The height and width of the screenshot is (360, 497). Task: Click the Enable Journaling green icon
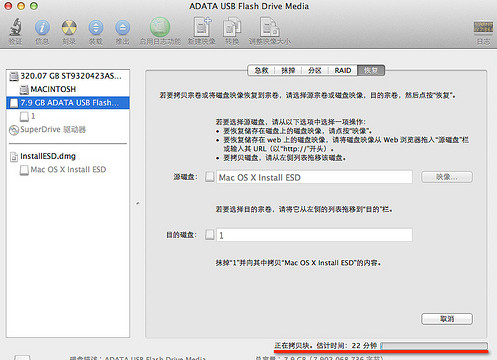pyautogui.click(x=160, y=27)
